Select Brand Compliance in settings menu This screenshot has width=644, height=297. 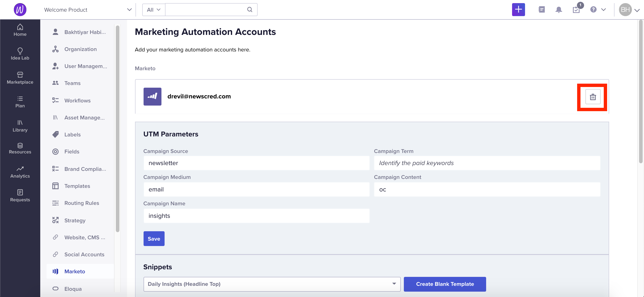(80, 169)
